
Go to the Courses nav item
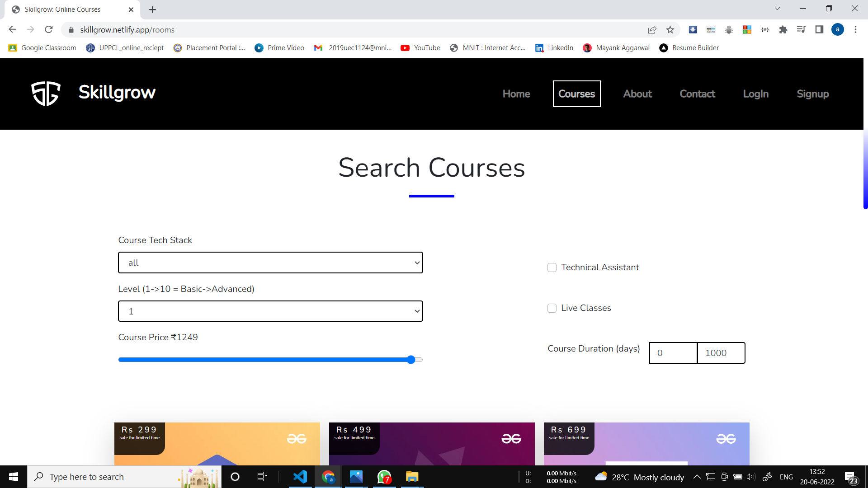click(576, 94)
